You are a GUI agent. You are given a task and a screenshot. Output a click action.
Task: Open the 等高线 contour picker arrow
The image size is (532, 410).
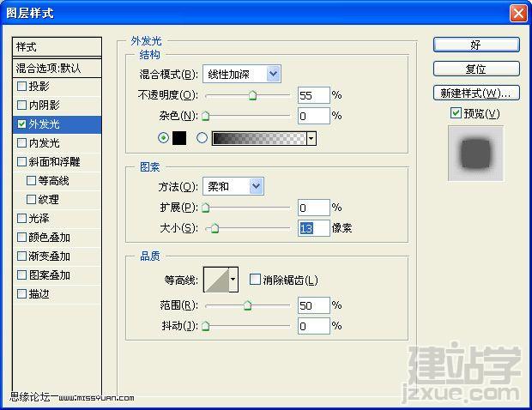[x=233, y=280]
